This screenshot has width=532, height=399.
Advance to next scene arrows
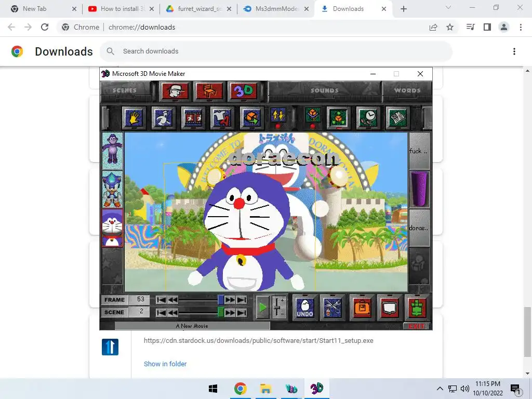tap(230, 312)
